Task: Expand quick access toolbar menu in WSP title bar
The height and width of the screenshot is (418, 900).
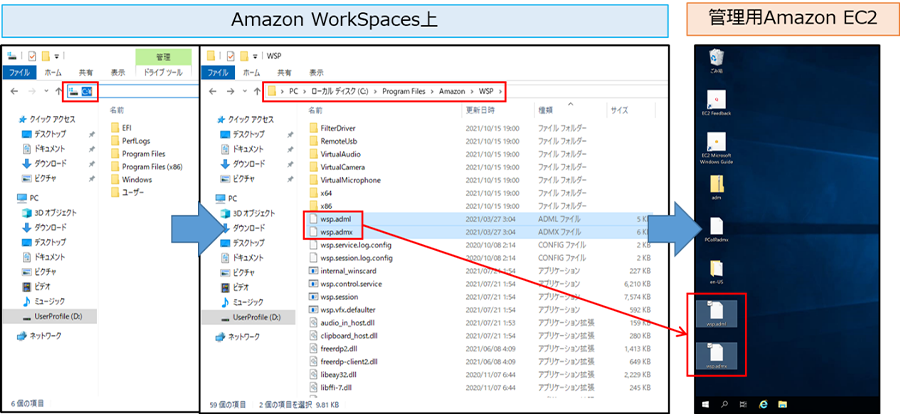Action: point(257,56)
